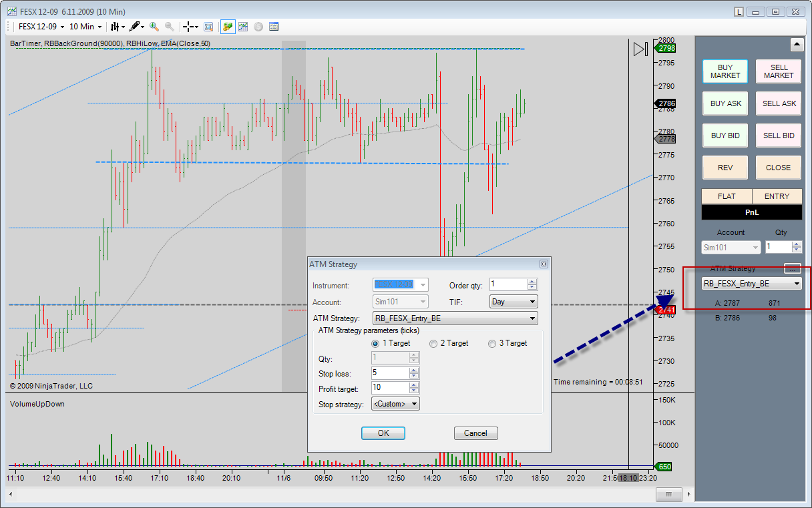Open ATM Strategy dropdown in dialog
Viewport: 812px width, 508px height.
(454, 319)
